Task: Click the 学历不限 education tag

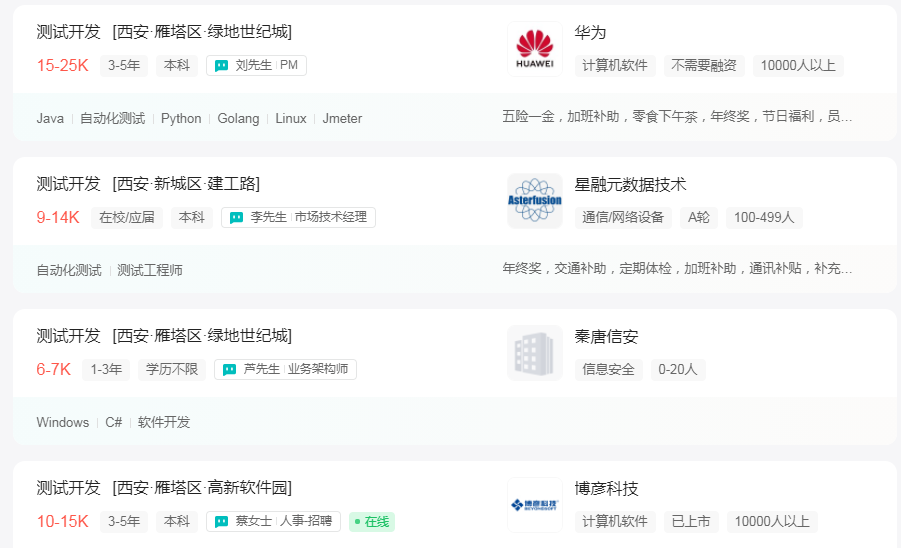Action: point(172,369)
